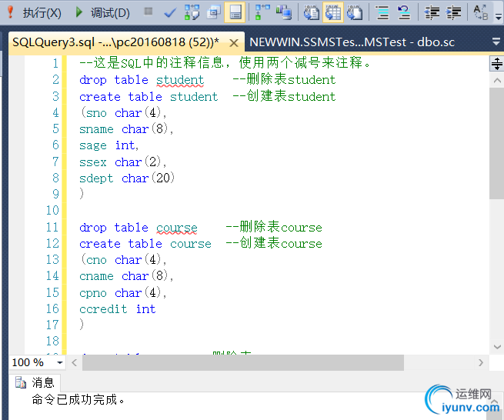Click the comment text on line 1
Image resolution: width=504 pixels, height=420 pixels.
pos(225,62)
